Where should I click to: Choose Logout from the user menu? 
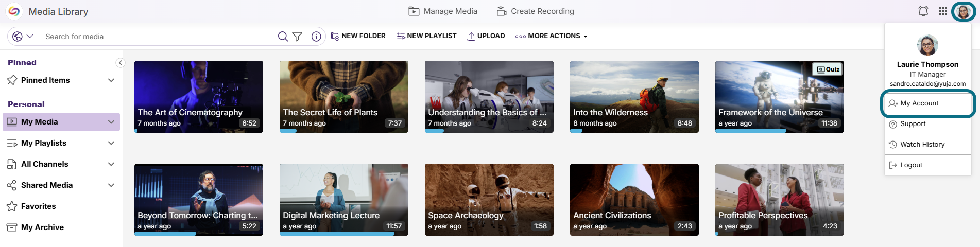pyautogui.click(x=928, y=165)
